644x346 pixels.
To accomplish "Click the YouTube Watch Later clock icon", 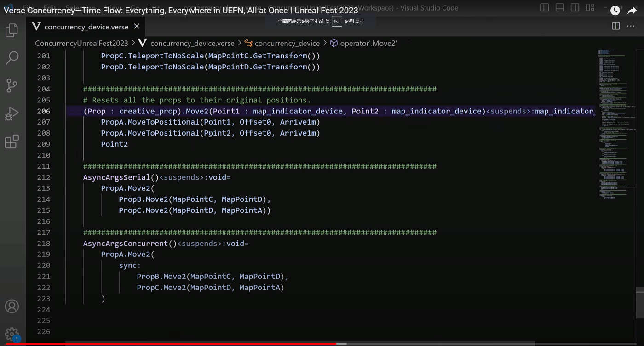I will [x=615, y=11].
